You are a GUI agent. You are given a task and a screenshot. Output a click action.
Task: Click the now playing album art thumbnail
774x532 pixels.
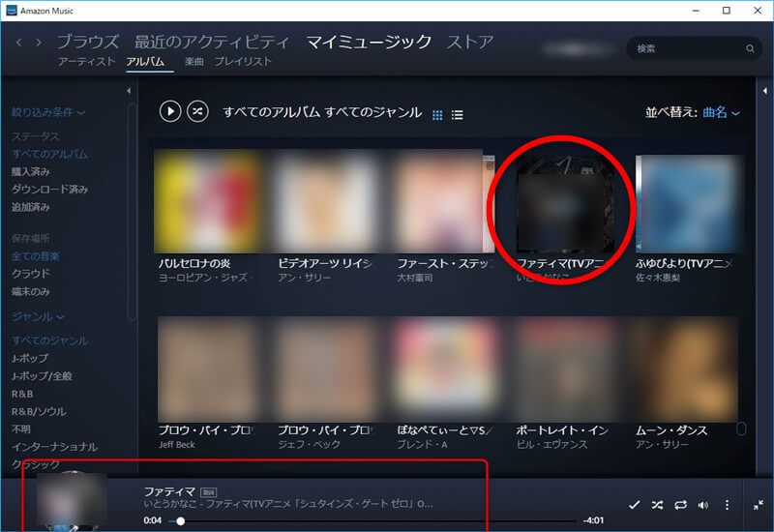(x=72, y=502)
